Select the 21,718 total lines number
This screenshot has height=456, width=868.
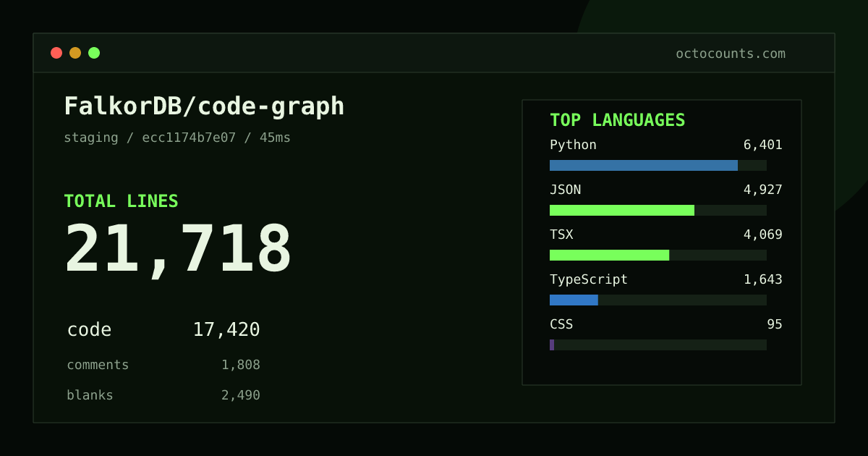coord(178,250)
